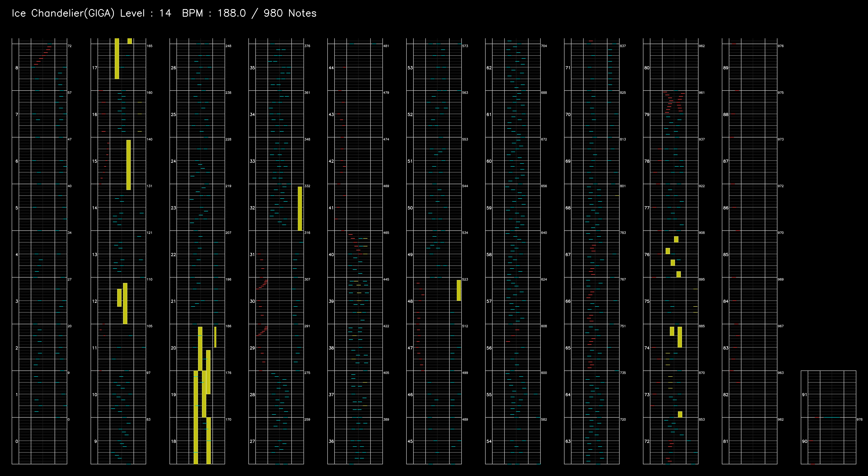
Task: Select the measure 17 label
Action: (x=95, y=68)
